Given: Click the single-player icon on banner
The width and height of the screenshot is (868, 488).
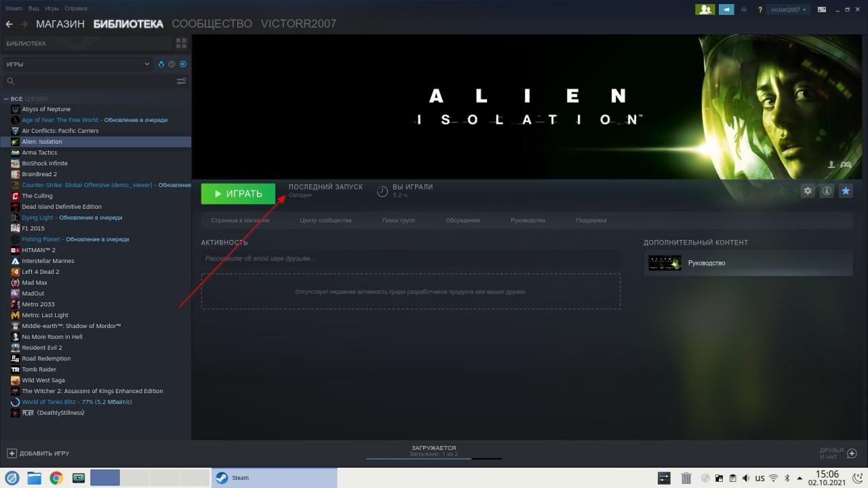Looking at the screenshot, I should click(831, 165).
